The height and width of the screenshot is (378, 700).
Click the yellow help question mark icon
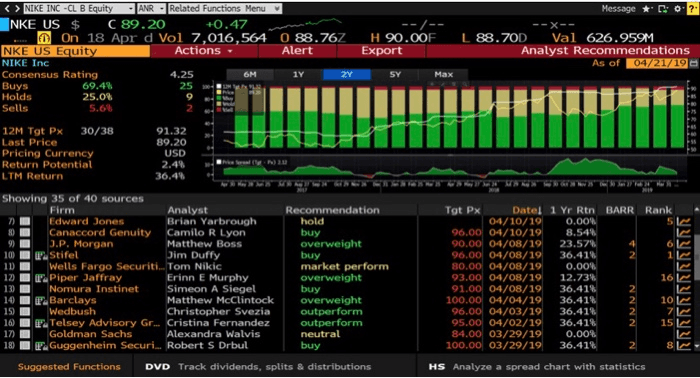[x=692, y=8]
